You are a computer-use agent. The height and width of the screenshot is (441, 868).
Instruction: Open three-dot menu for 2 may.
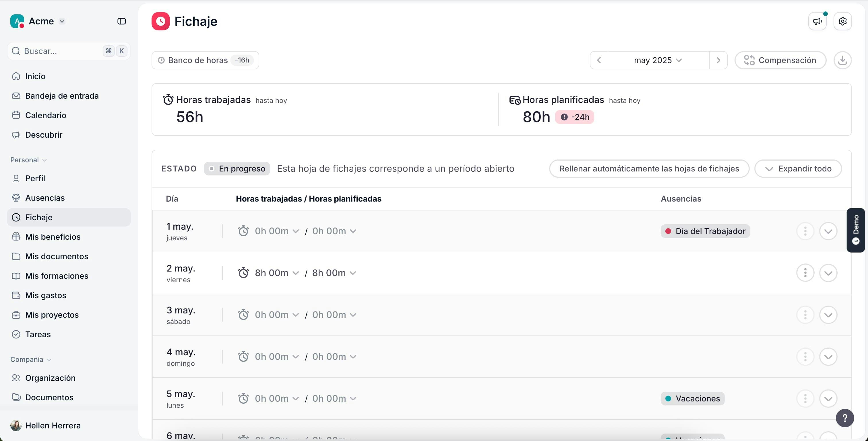pyautogui.click(x=805, y=273)
